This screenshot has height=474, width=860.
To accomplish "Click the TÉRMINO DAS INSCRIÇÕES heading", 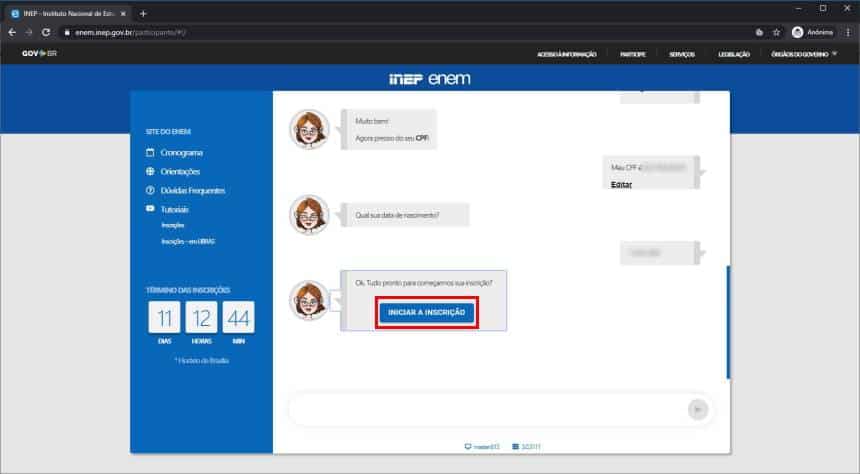I will point(188,290).
